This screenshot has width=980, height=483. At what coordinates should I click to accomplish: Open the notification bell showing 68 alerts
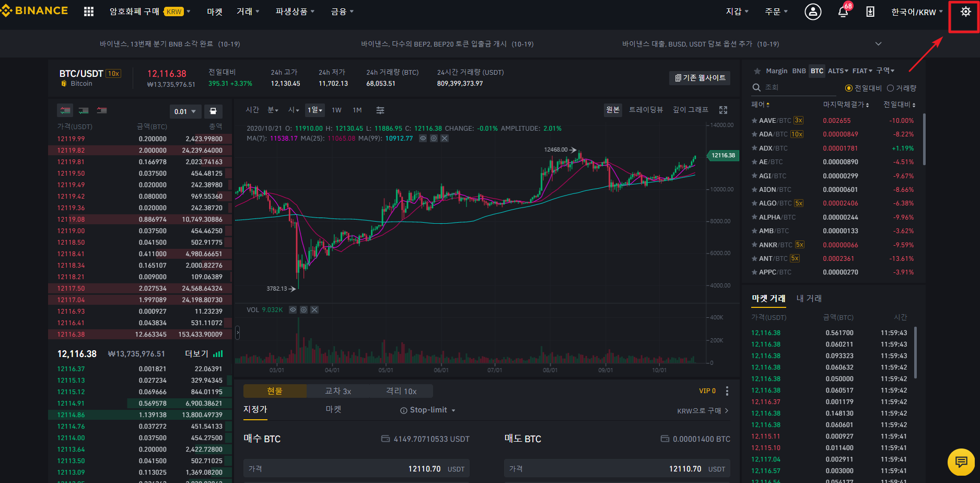pos(842,11)
